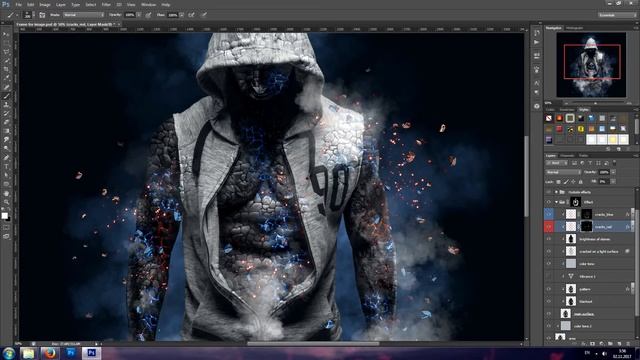Toggle the Brush panel from options bar
The height and width of the screenshot is (360, 640).
click(x=42, y=15)
